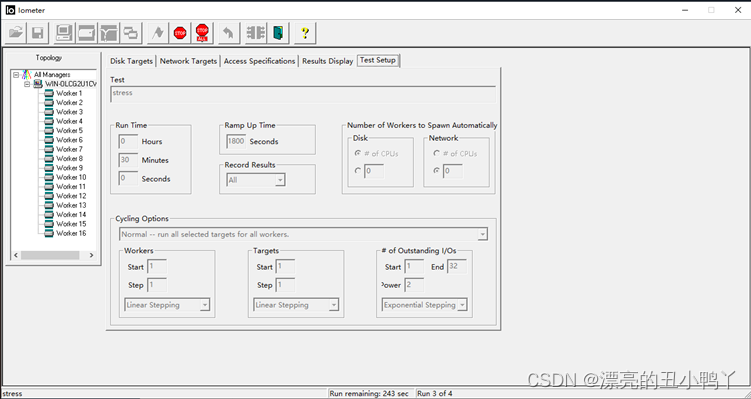
Task: Reset workers undo arrow icon
Action: (228, 33)
